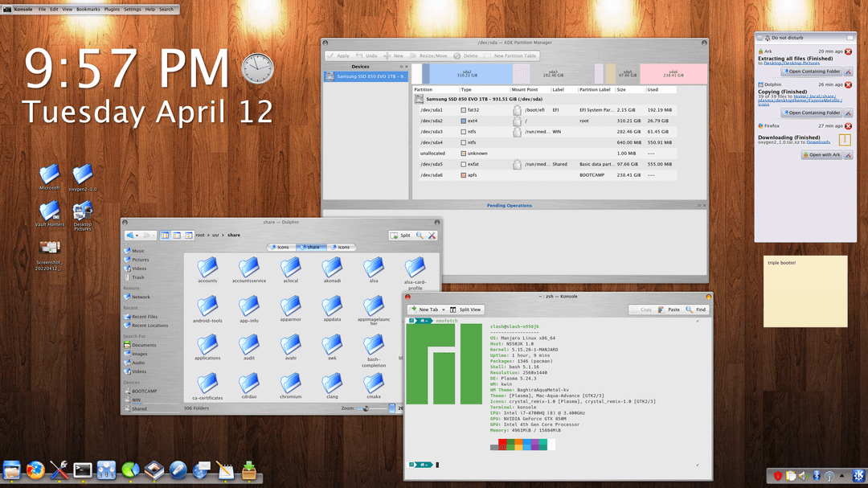Click the Delete icon in KDE Partition Manager
Viewport: 868px width, 488px height.
point(457,55)
